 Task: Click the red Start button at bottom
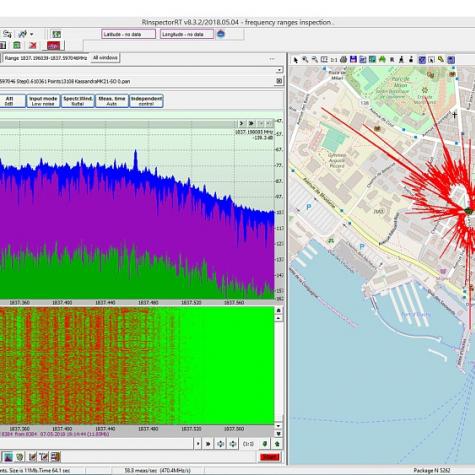coord(270,457)
